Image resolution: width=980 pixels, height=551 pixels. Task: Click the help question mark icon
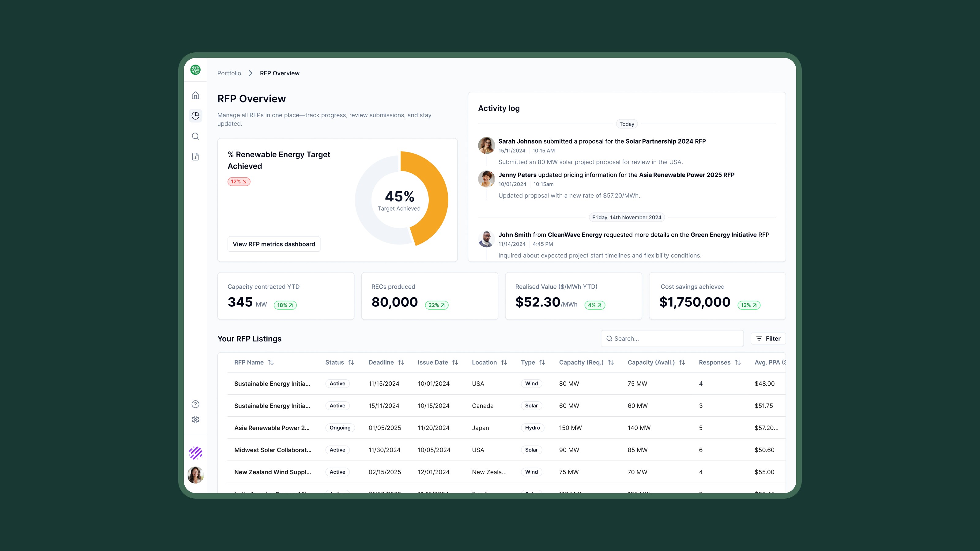(195, 404)
